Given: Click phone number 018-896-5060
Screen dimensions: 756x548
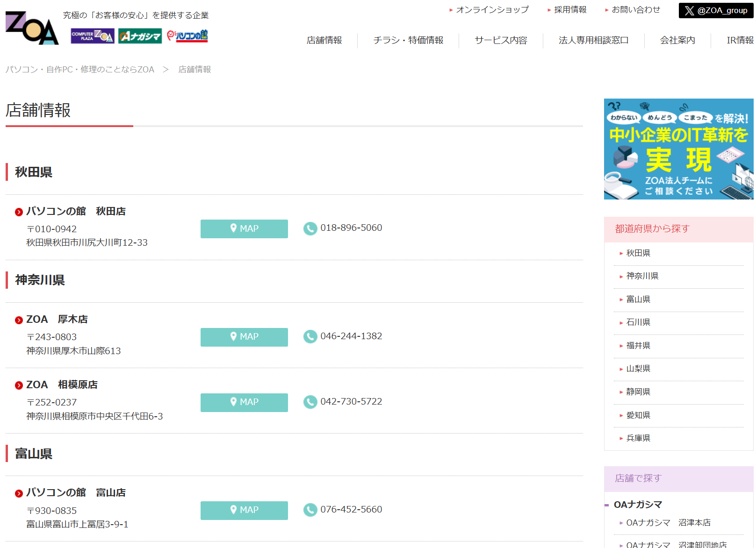Looking at the screenshot, I should [x=351, y=228].
